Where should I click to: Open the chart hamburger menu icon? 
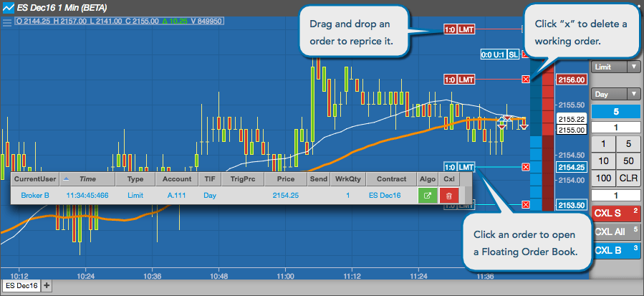7,22
